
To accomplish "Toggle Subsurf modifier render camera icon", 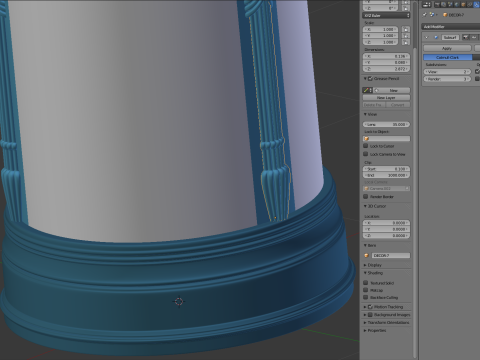I will 465,37.
